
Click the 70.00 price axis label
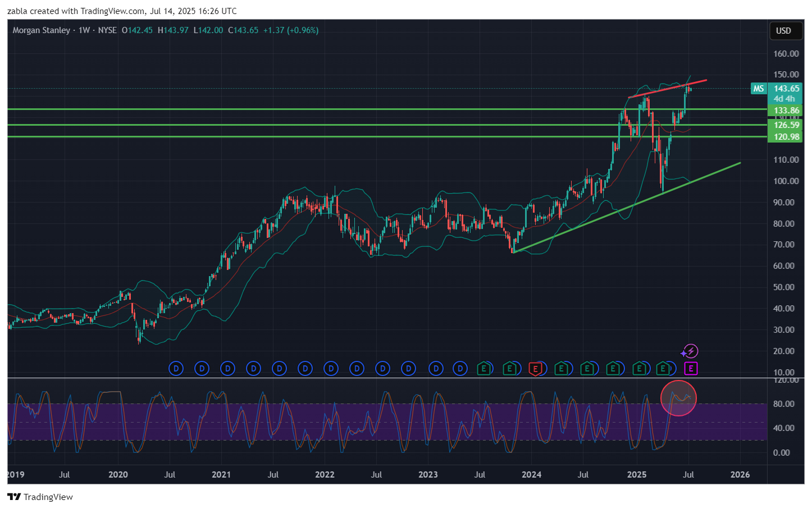click(x=784, y=245)
